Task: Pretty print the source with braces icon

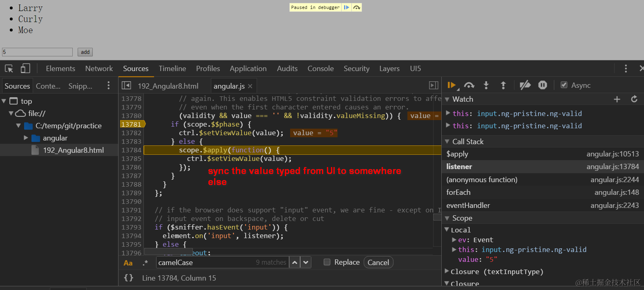Action: 128,278
